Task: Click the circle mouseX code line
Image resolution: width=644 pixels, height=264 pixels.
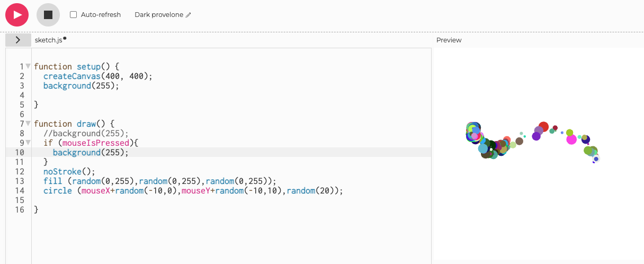Action: 193,190
